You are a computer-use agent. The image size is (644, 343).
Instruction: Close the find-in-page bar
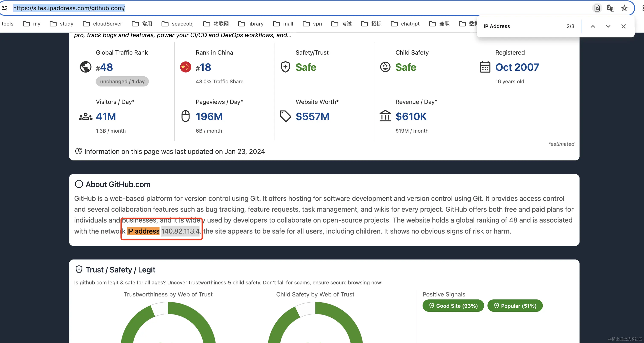pos(623,26)
